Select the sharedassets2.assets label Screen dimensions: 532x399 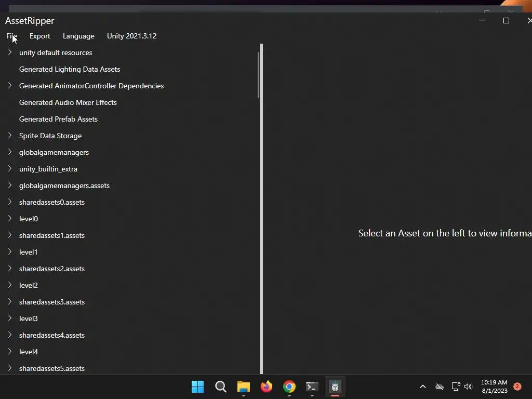(x=52, y=269)
